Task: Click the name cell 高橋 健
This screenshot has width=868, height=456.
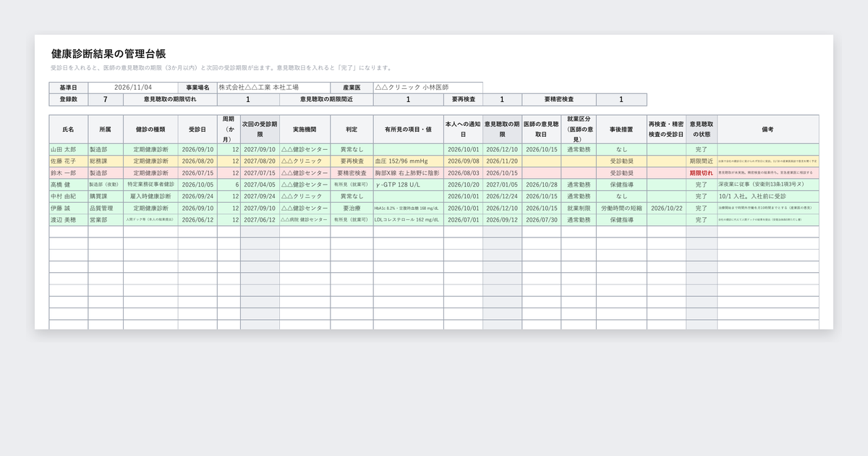Action: (x=69, y=185)
